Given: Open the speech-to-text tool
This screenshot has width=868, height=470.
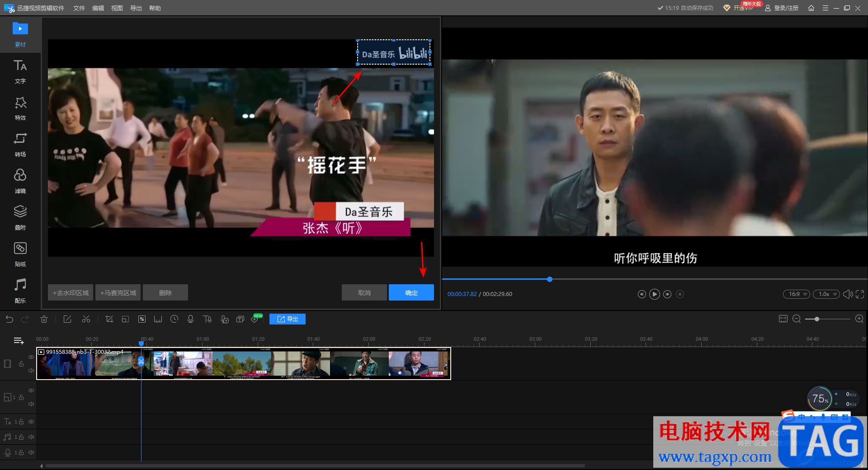Looking at the screenshot, I should [x=224, y=319].
